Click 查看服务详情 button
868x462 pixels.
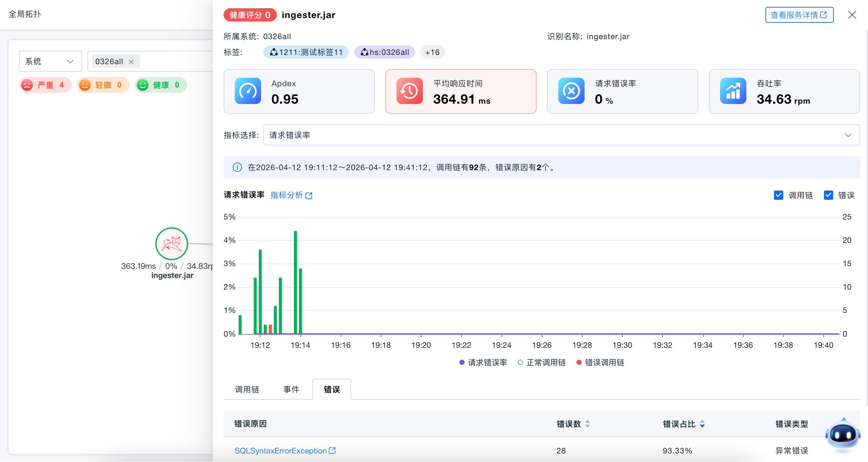(799, 15)
